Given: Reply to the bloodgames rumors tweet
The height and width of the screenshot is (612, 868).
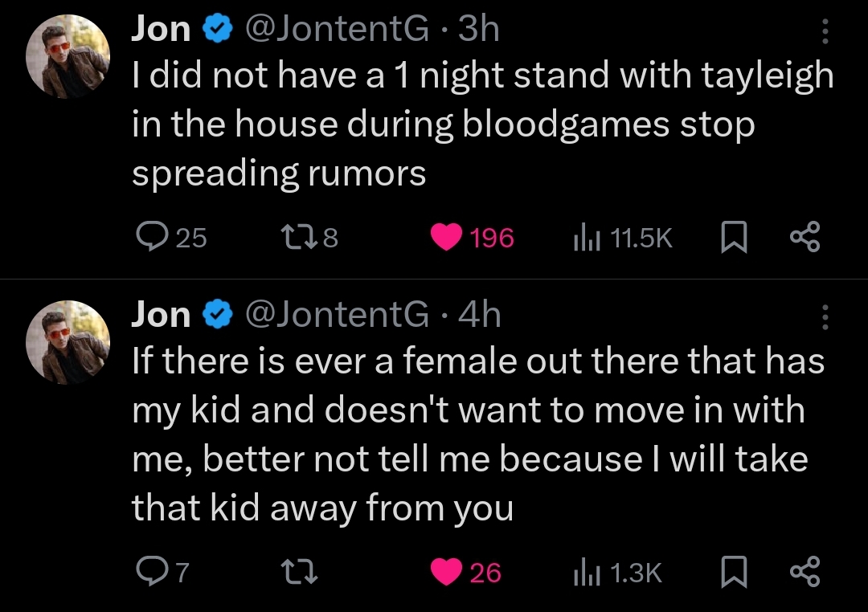Looking at the screenshot, I should click(150, 238).
